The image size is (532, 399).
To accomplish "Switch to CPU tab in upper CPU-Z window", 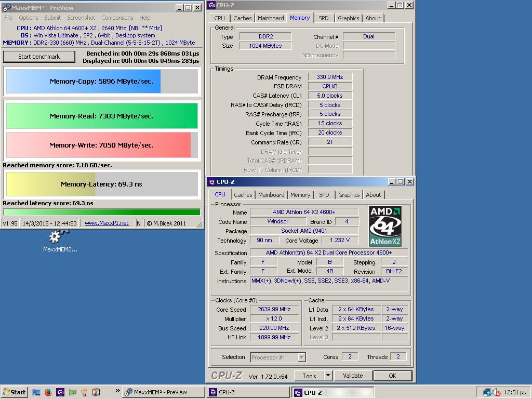I will point(220,18).
